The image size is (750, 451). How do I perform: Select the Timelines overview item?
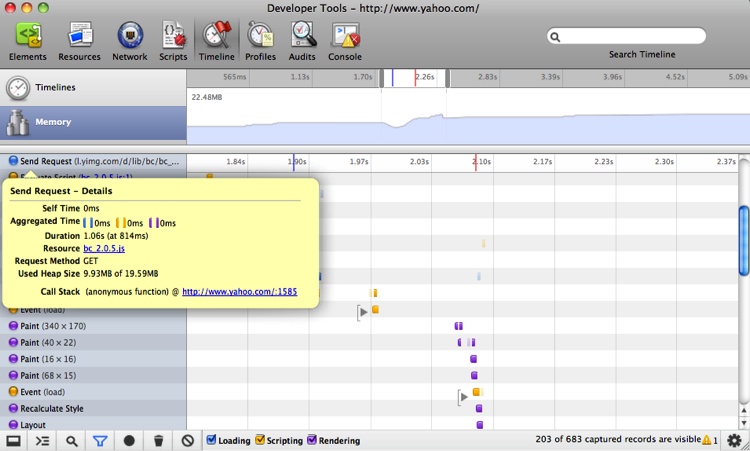click(93, 88)
